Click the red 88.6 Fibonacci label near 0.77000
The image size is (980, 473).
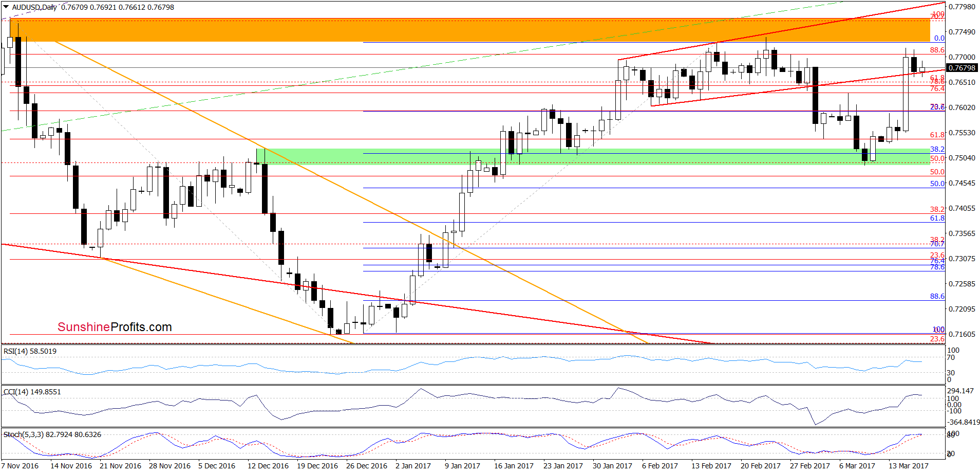pos(937,50)
